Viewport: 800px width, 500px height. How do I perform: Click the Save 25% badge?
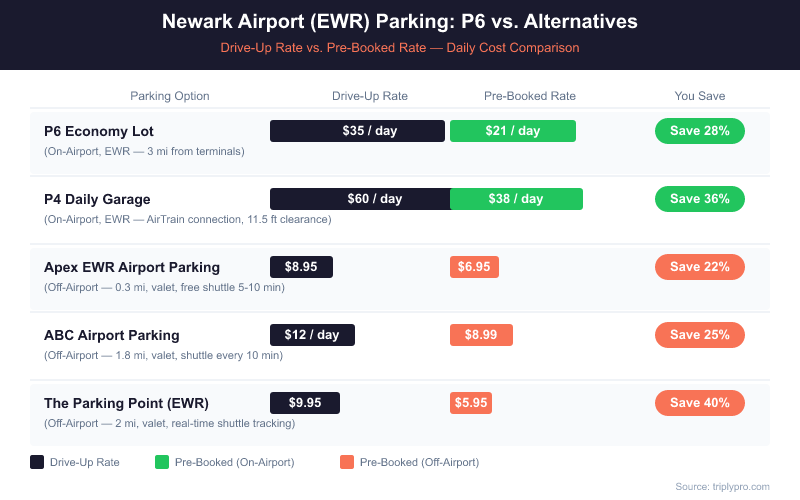699,335
